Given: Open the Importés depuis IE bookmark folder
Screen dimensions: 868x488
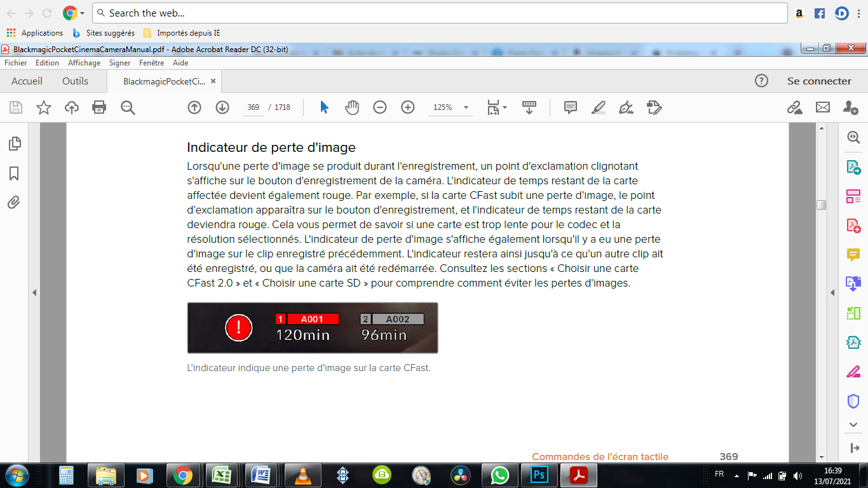Looking at the screenshot, I should point(182,32).
